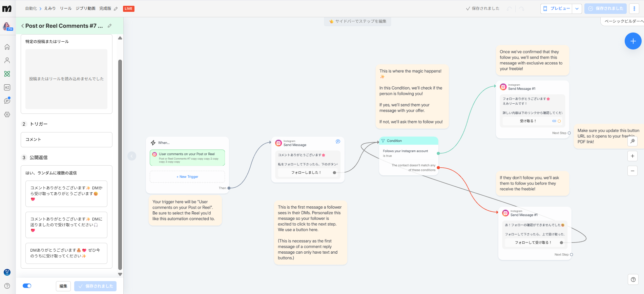
Task: Open the AI icon in left sidebar
Action: click(x=7, y=87)
